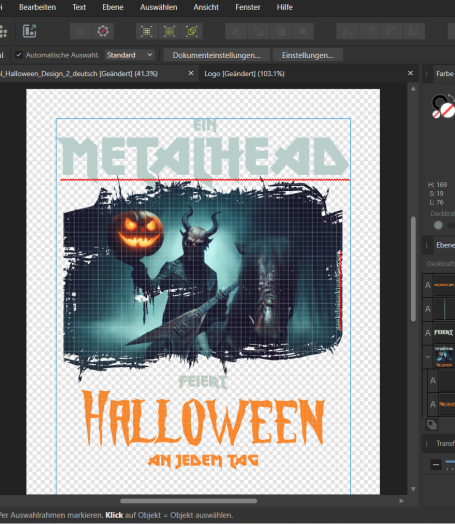Click the 'AN JEDEM TAG' text on canvas

pyautogui.click(x=203, y=461)
